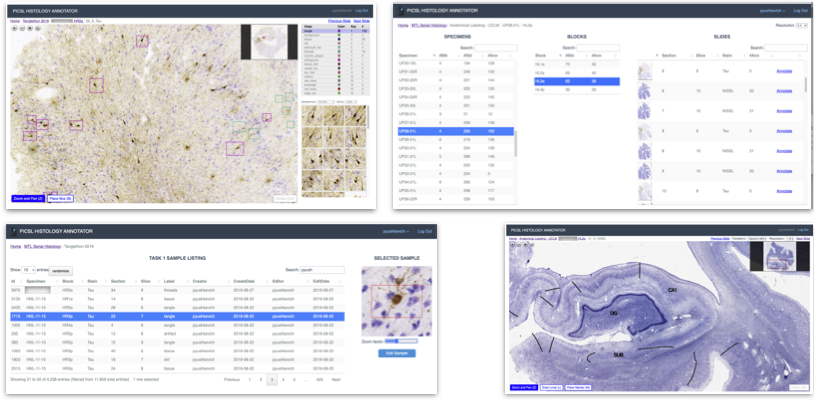Choose Place Marker tool on NISSL slide
The image size is (814, 400).
click(578, 388)
